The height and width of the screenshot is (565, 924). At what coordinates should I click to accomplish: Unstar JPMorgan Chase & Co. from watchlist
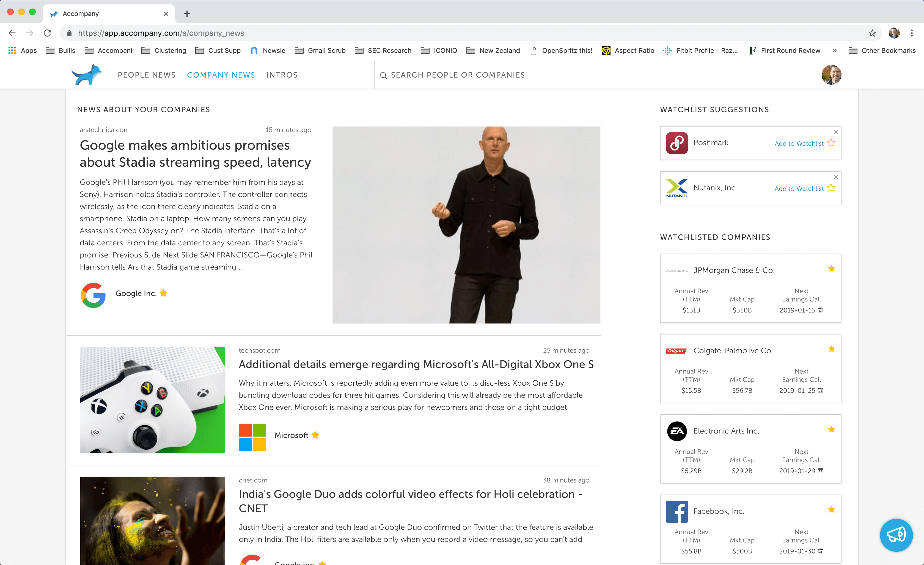(831, 269)
